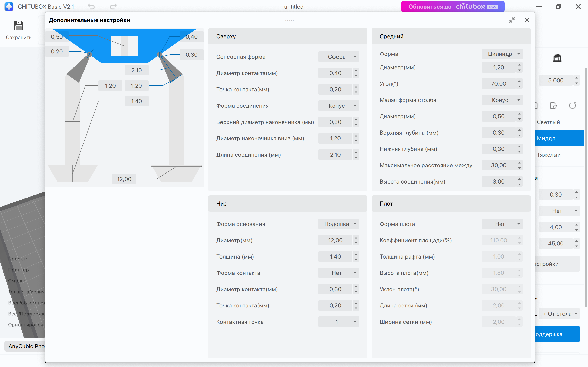Viewport: 588px width, 367px height.
Task: Open the Форма основания dropdown
Action: pyautogui.click(x=339, y=224)
